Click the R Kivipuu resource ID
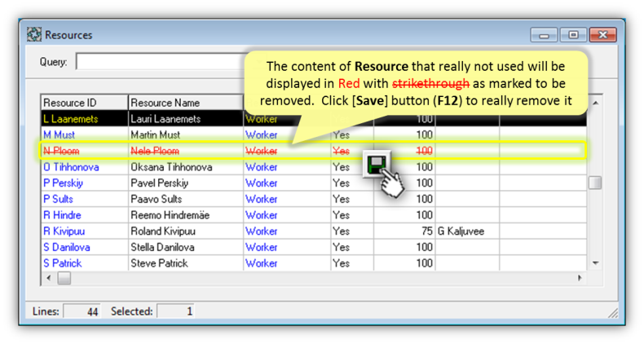Viewport: 644px width, 344px height. click(x=63, y=232)
